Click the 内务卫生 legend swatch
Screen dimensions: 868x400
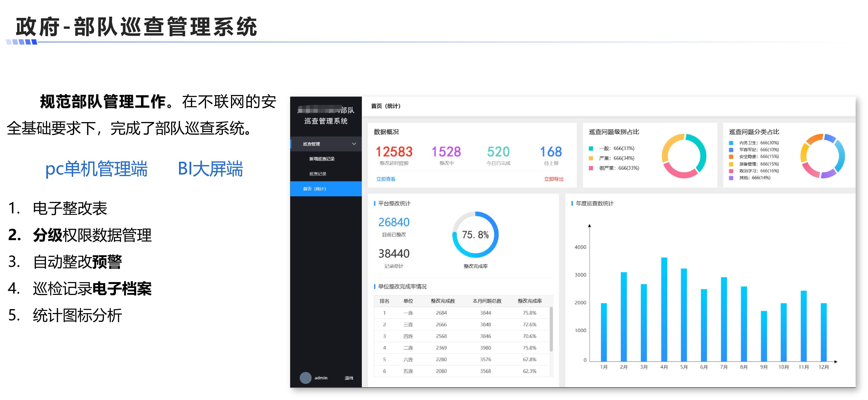(x=731, y=143)
